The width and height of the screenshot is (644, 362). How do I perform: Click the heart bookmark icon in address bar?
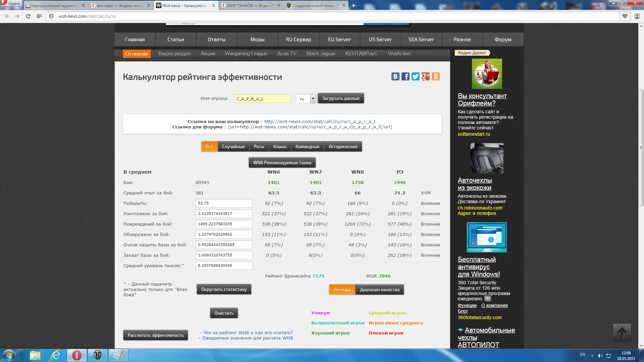pos(625,16)
